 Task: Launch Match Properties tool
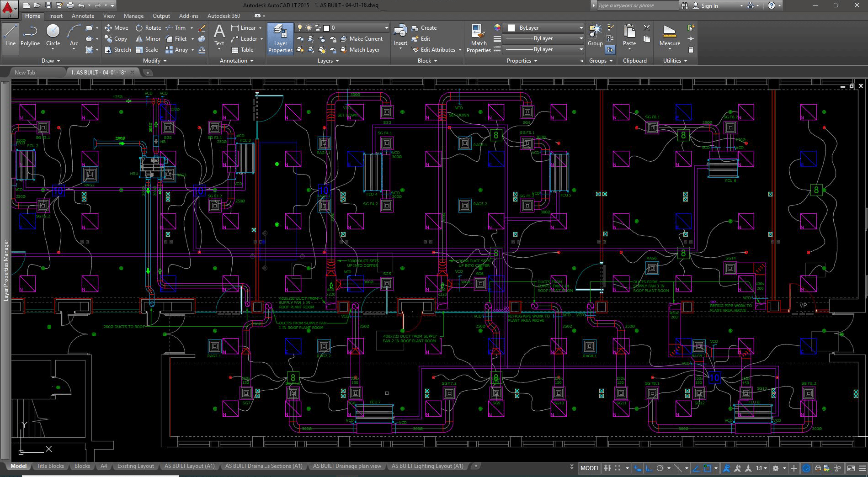(479, 39)
